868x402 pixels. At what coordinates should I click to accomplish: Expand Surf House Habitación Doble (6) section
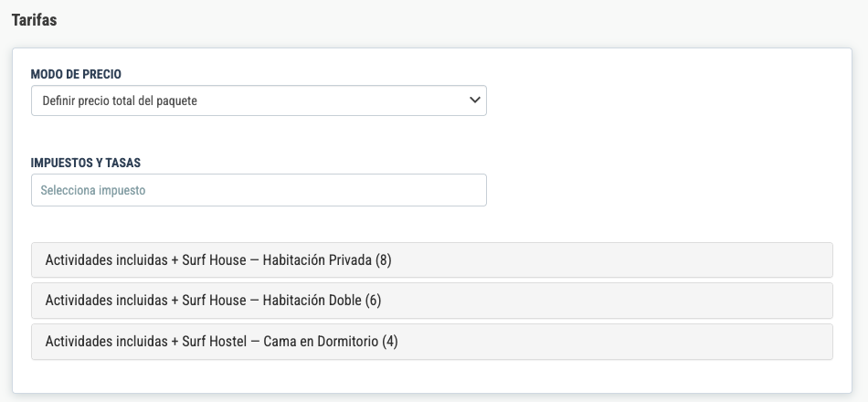click(x=432, y=301)
